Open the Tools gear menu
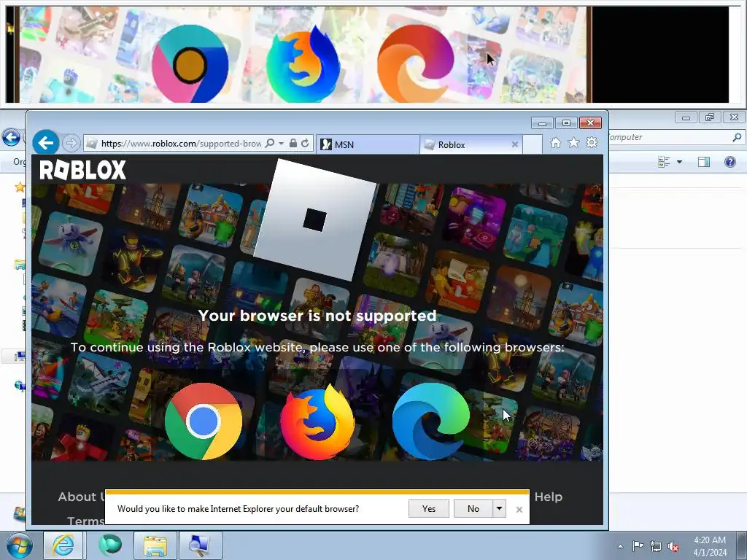 pyautogui.click(x=592, y=142)
